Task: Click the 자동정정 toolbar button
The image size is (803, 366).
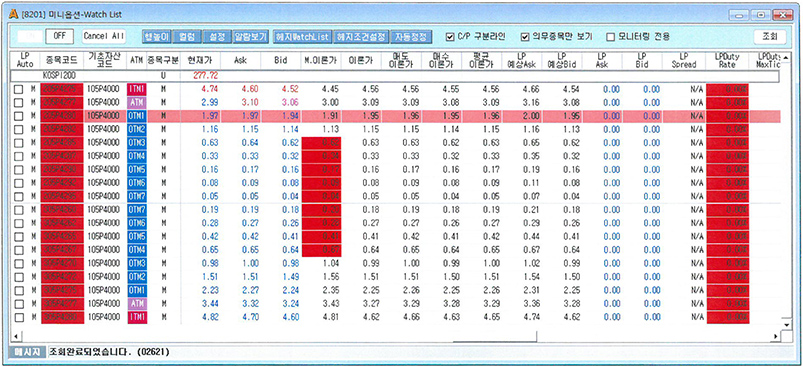Action: (x=411, y=37)
